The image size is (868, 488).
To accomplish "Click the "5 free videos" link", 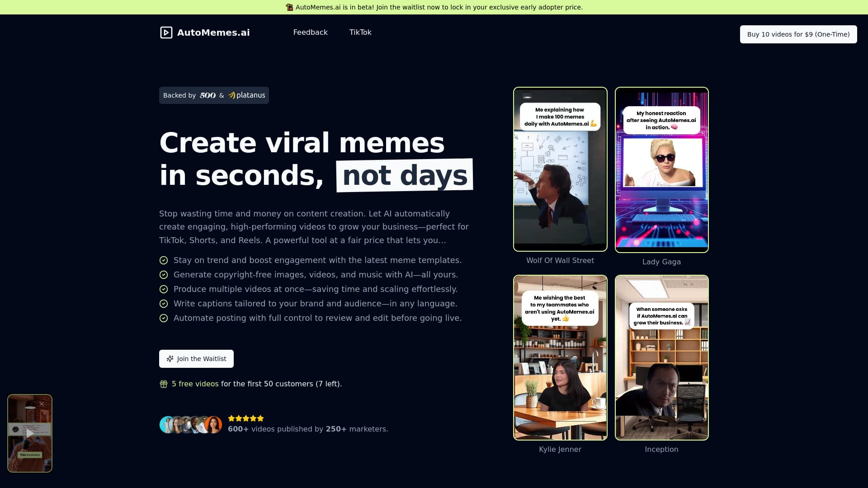I will (x=195, y=384).
